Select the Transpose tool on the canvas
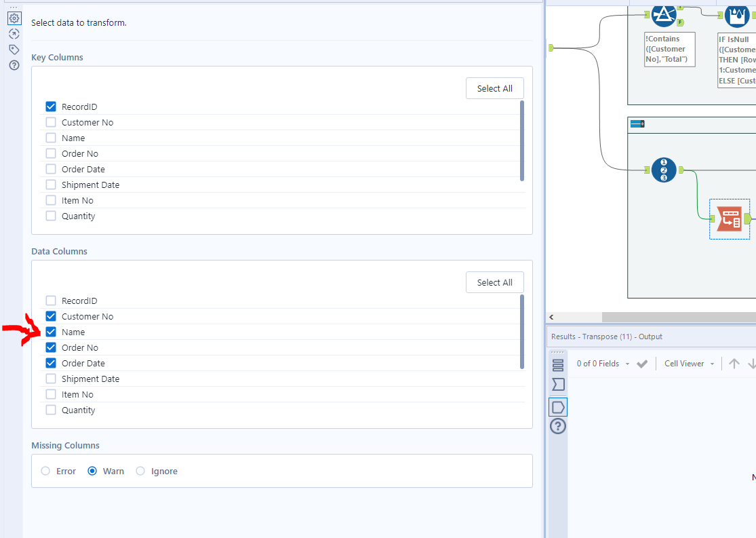The height and width of the screenshot is (538, 756). (x=730, y=219)
